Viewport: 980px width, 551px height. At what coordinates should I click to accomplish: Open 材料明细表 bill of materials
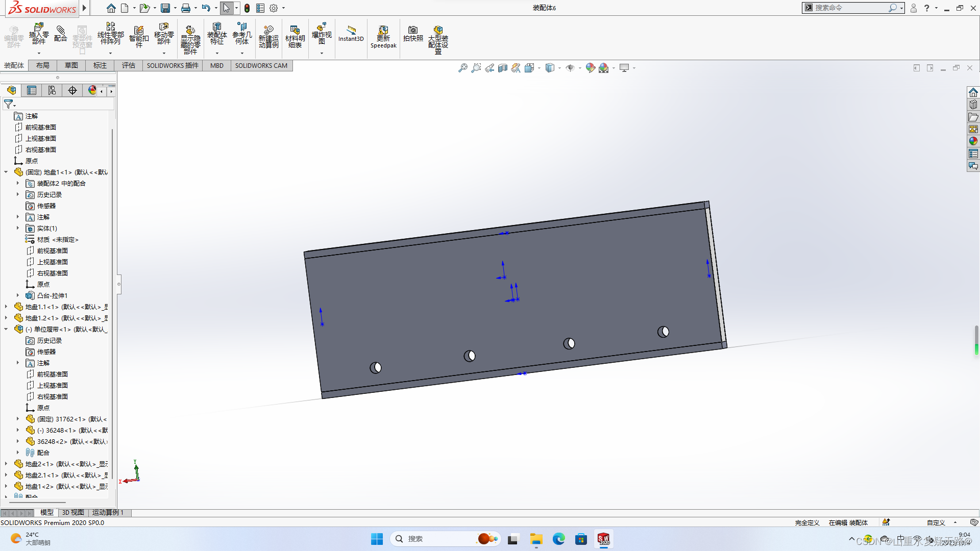coord(295,36)
